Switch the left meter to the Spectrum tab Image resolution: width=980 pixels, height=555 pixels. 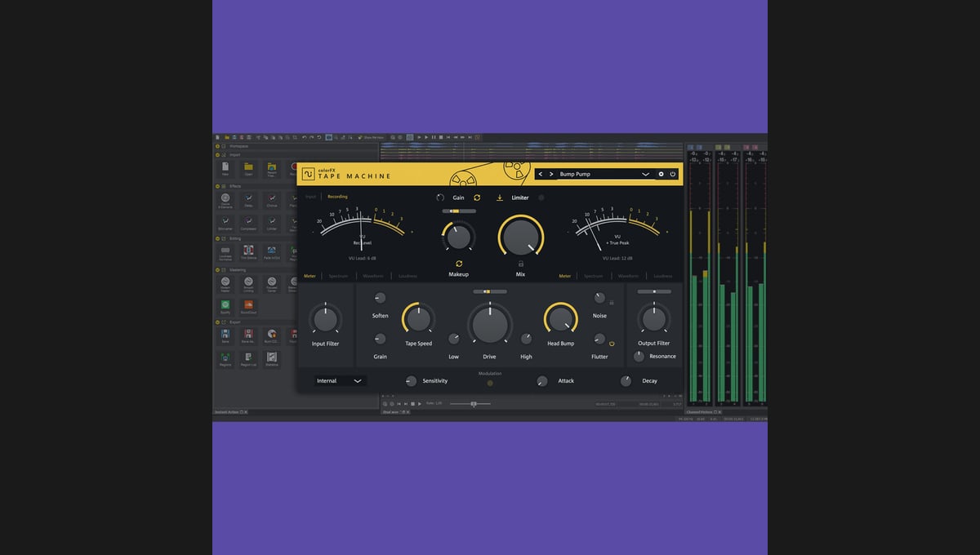point(338,276)
